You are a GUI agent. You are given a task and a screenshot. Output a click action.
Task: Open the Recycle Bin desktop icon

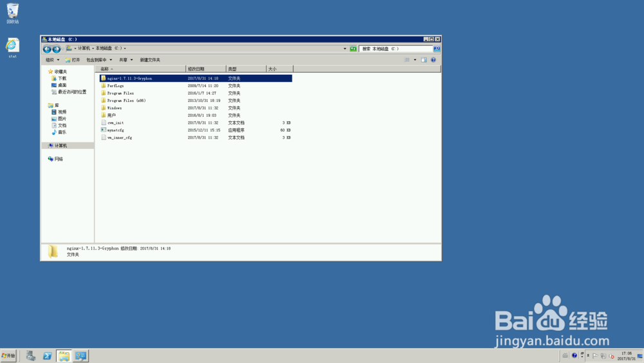coord(12,13)
